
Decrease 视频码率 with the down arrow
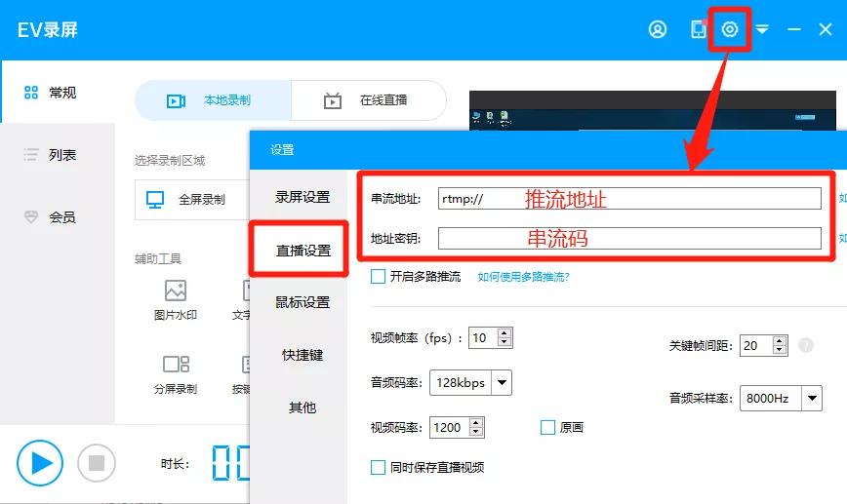(476, 432)
